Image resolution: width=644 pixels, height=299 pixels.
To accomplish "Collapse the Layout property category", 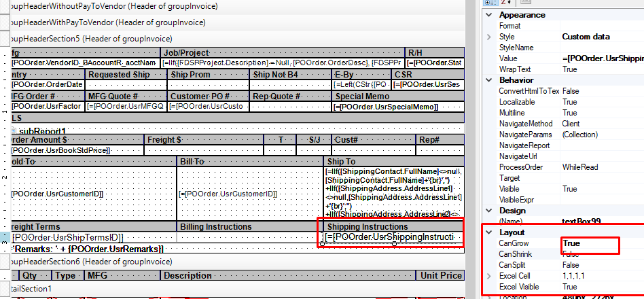I will 488,232.
